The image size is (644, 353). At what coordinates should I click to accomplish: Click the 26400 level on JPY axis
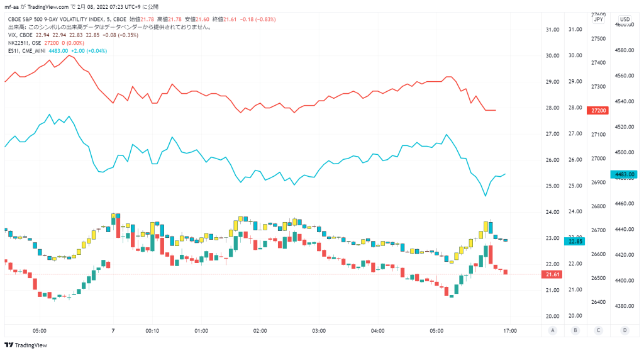[x=599, y=303]
